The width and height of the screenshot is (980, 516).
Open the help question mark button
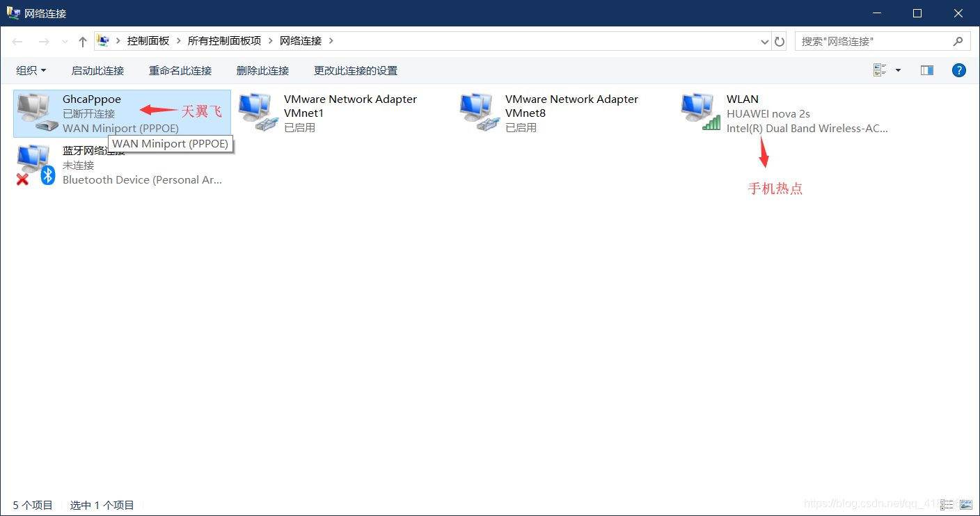959,70
